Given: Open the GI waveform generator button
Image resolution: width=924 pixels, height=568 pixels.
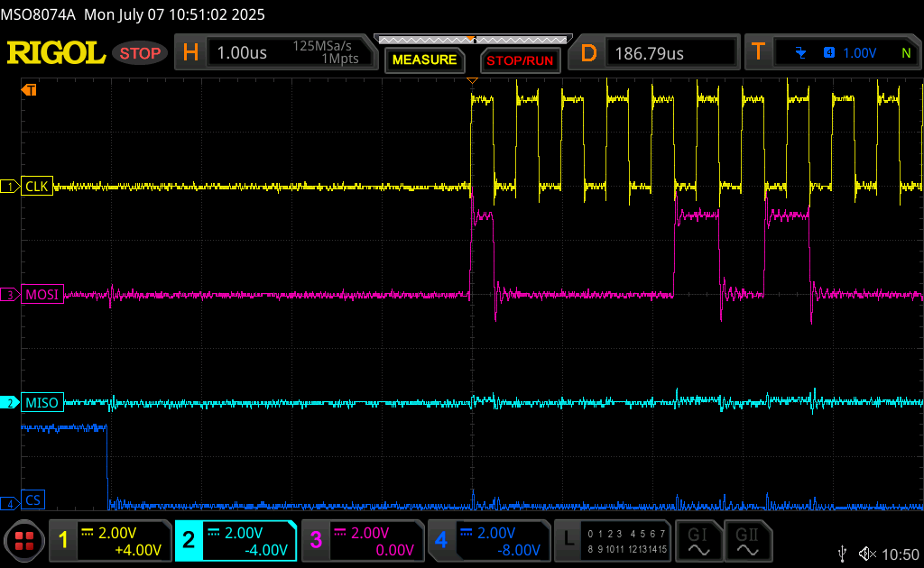Looking at the screenshot, I should [x=698, y=540].
